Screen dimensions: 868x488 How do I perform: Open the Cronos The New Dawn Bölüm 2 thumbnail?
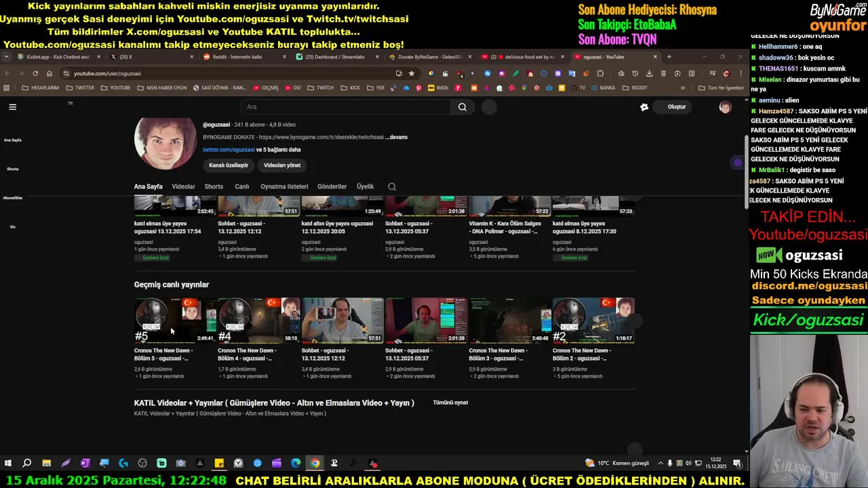click(593, 320)
